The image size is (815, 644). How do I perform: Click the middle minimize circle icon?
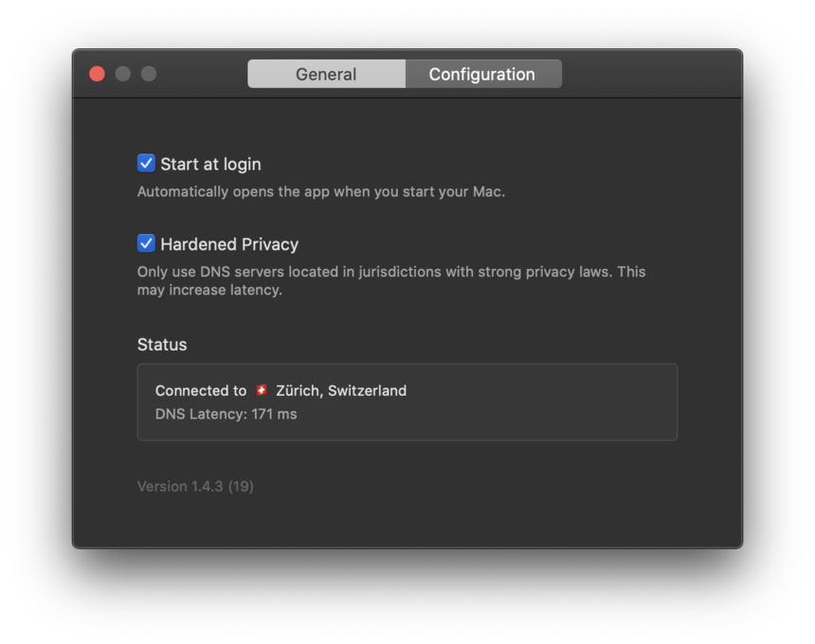click(122, 73)
